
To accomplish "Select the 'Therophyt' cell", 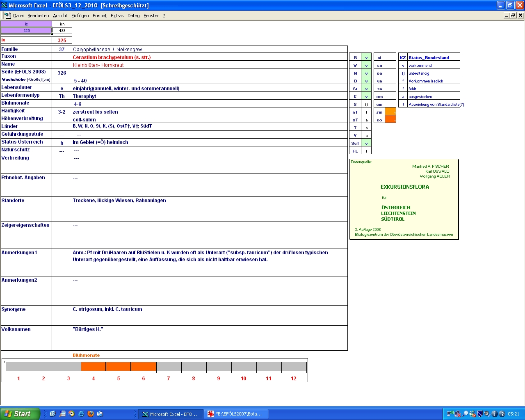I will [x=210, y=96].
